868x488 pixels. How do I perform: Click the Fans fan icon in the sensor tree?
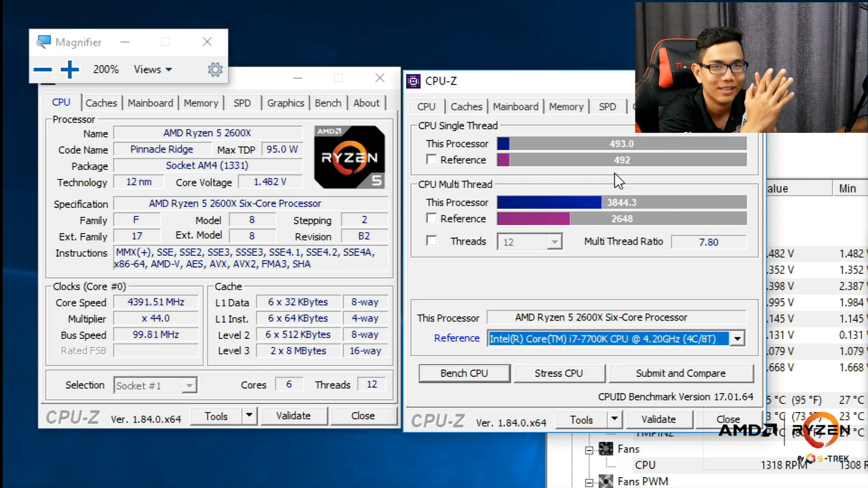[x=606, y=449]
